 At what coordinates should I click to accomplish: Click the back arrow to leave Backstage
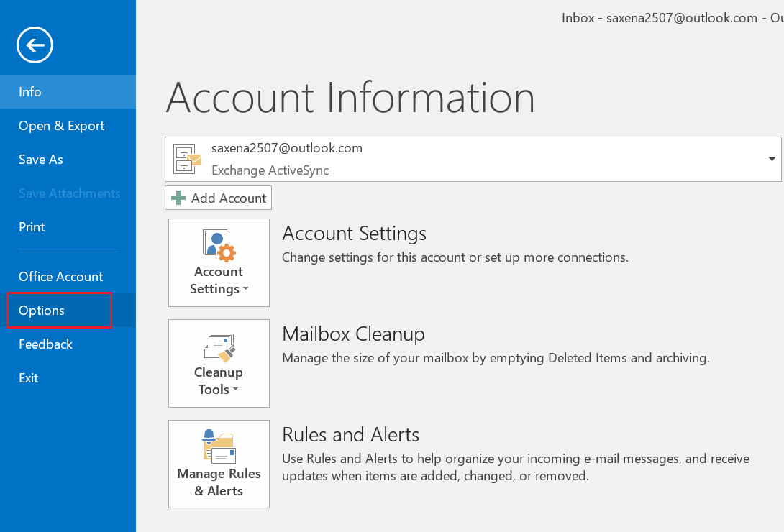pyautogui.click(x=35, y=46)
